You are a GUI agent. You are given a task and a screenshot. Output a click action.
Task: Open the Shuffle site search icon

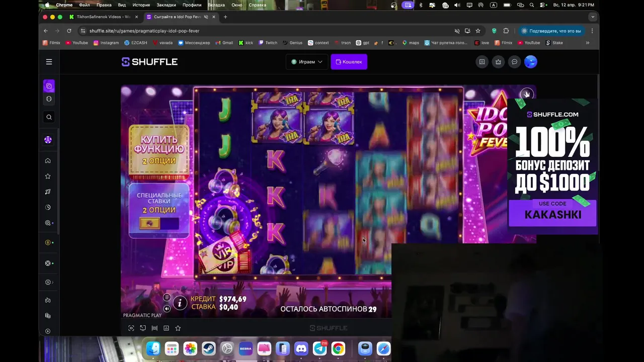tap(49, 117)
